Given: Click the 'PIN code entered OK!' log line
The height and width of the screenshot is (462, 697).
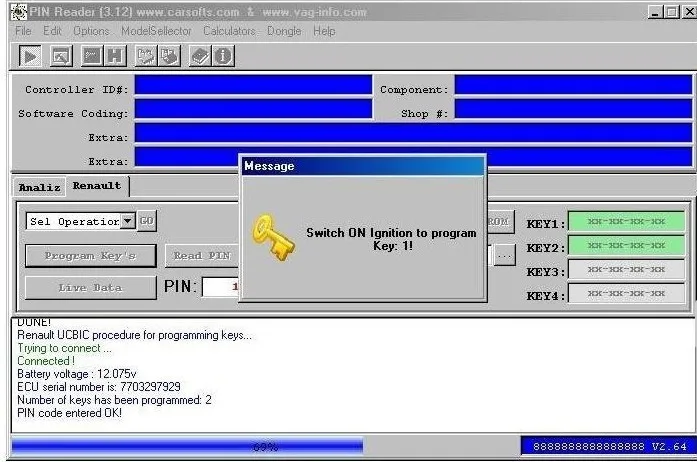Looking at the screenshot, I should click(69, 413).
